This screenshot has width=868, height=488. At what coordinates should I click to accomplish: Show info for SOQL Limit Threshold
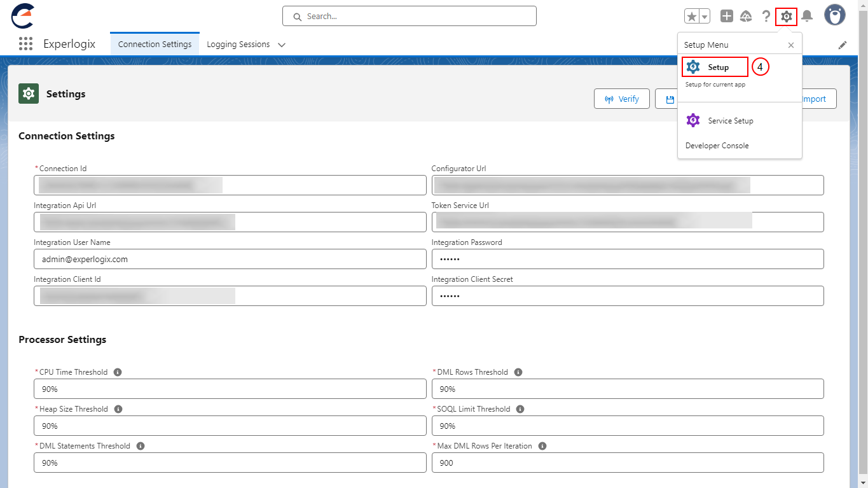point(520,409)
